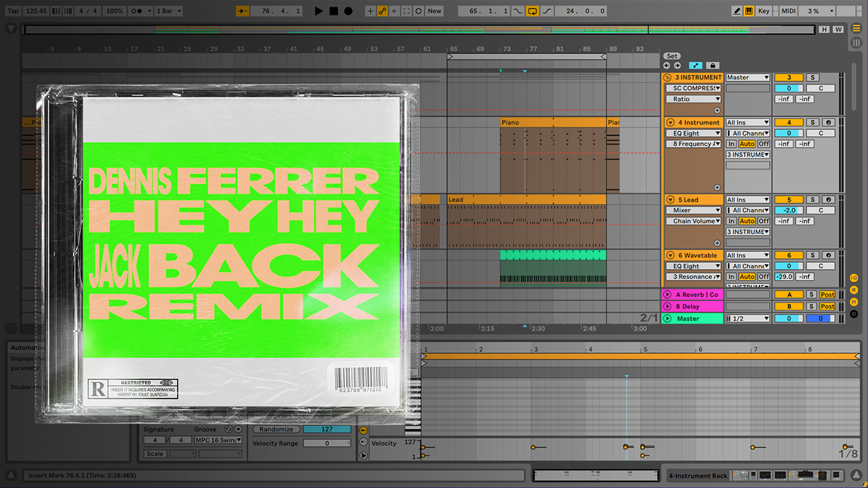Image resolution: width=868 pixels, height=488 pixels.
Task: Adjust 6 Wavetable volume showing -29.0
Action: (x=784, y=277)
